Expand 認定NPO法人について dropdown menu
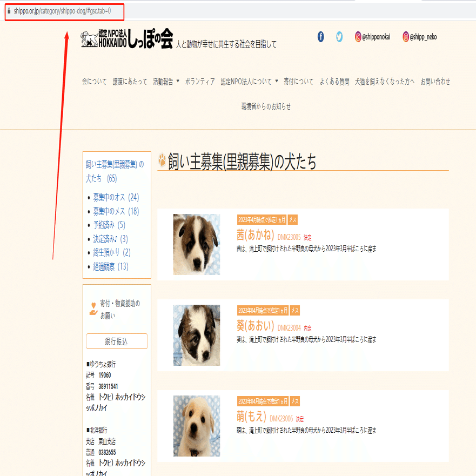The image size is (476, 476). (249, 82)
